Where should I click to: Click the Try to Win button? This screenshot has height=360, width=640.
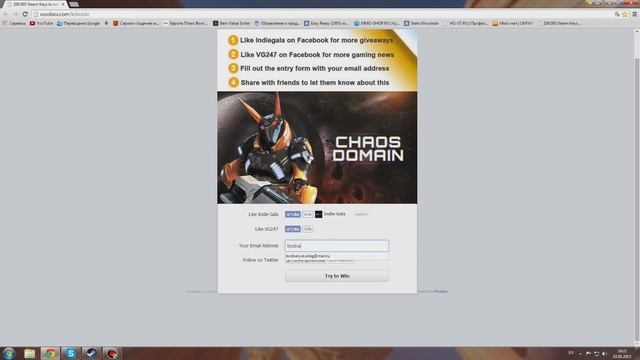[x=337, y=276]
